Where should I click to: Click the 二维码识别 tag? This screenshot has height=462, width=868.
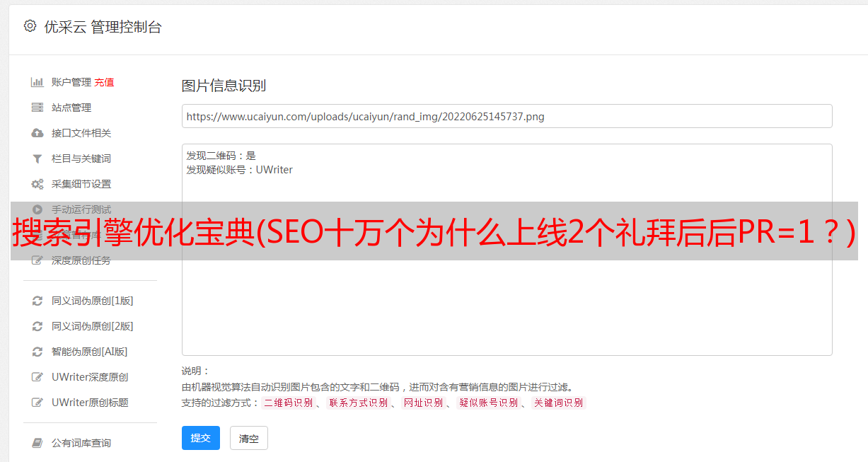pyautogui.click(x=288, y=403)
